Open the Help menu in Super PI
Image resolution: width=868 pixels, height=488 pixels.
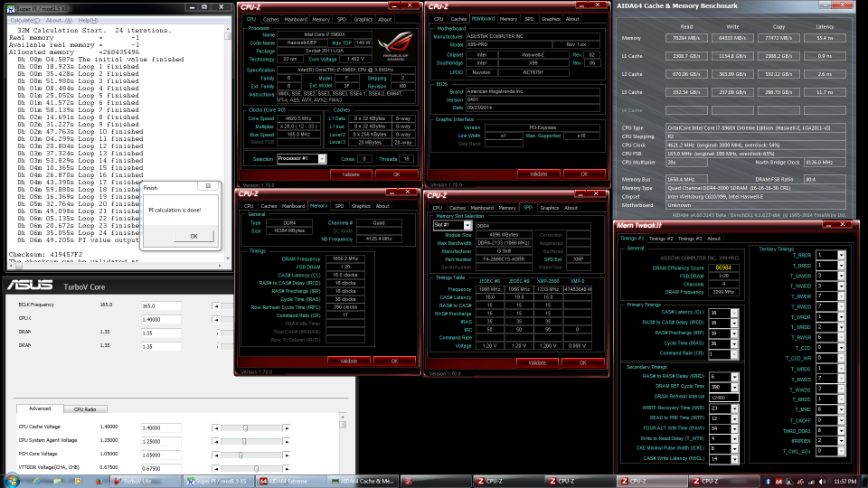pyautogui.click(x=88, y=20)
